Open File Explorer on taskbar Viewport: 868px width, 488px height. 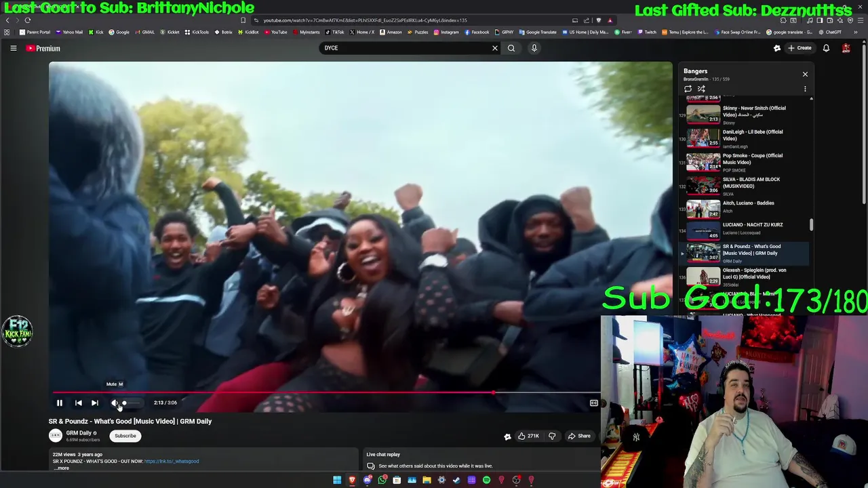coord(427,480)
